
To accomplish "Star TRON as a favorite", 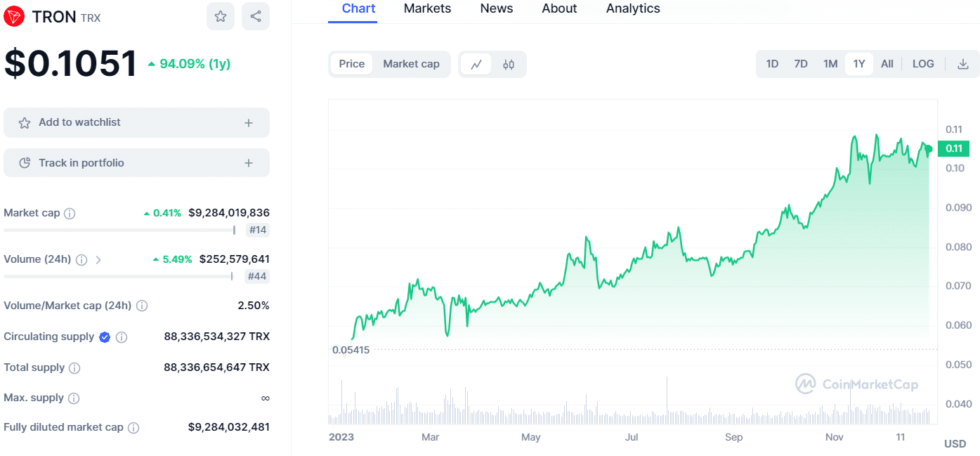I will click(221, 16).
